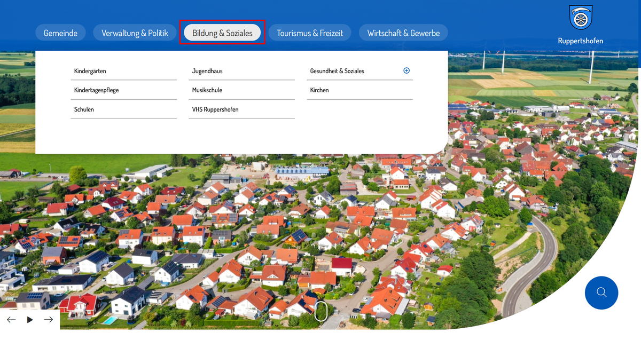The width and height of the screenshot is (641, 364).
Task: Expand the Gesundheit & Soziales submenu plus icon
Action: 407,70
